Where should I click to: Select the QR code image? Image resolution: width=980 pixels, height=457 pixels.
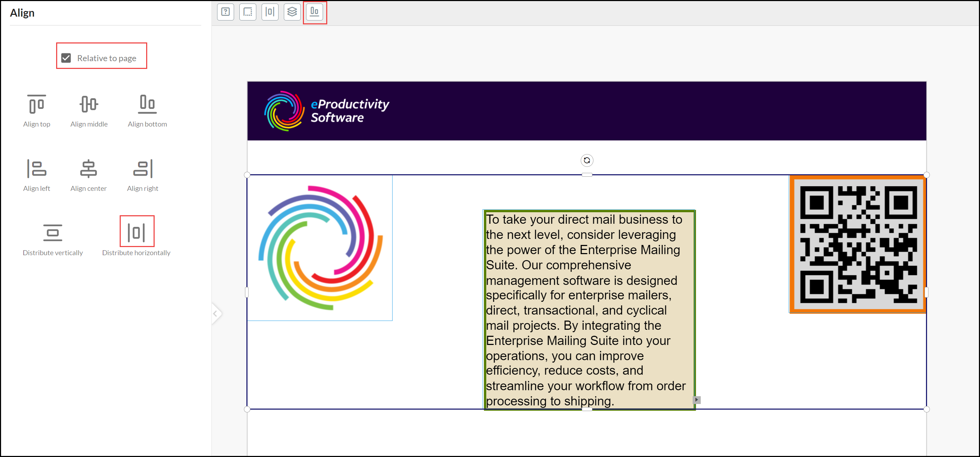click(x=858, y=244)
